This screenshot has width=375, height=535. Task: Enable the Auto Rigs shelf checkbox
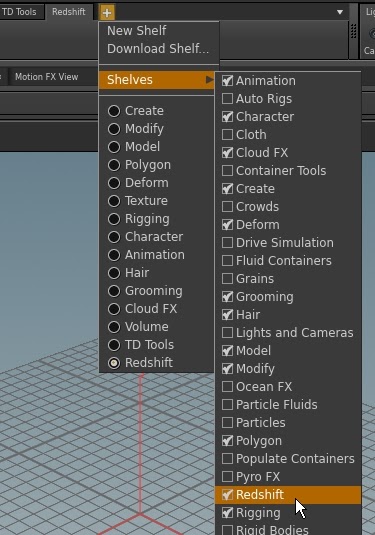click(x=227, y=99)
